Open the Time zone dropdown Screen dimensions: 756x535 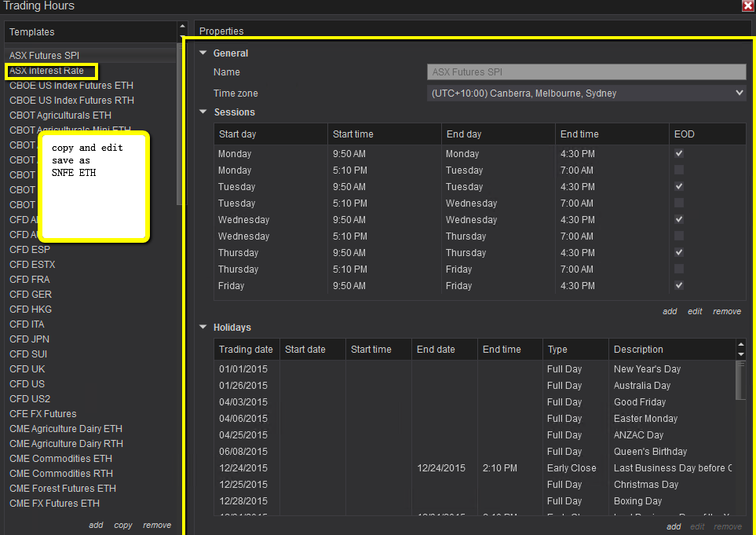(x=586, y=93)
